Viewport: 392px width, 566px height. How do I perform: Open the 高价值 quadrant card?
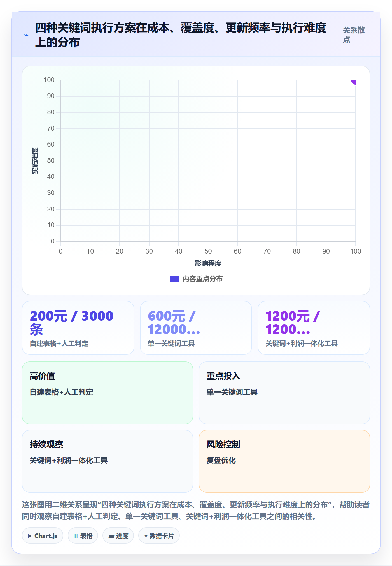(108, 393)
